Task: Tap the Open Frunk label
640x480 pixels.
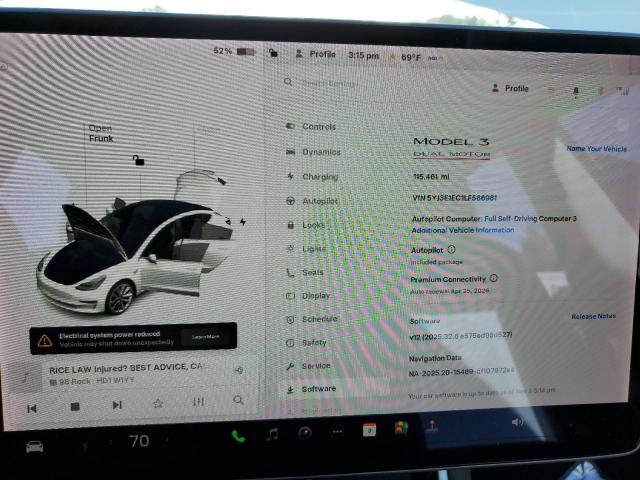Action: 101,133
